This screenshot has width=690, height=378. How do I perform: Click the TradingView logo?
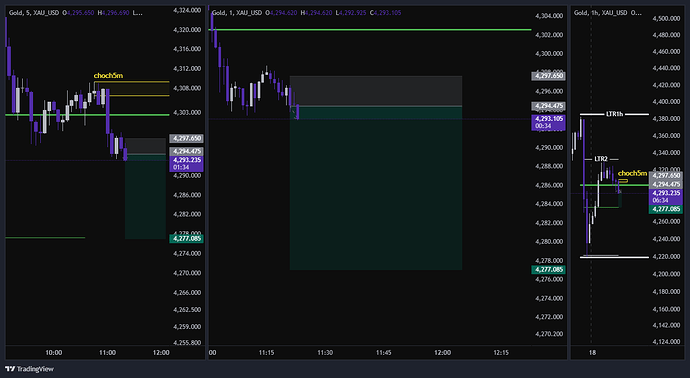coord(29,369)
